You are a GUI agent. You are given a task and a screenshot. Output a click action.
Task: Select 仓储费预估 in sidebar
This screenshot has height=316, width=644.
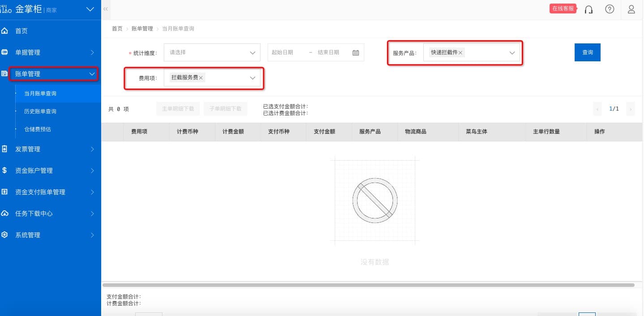coord(38,129)
